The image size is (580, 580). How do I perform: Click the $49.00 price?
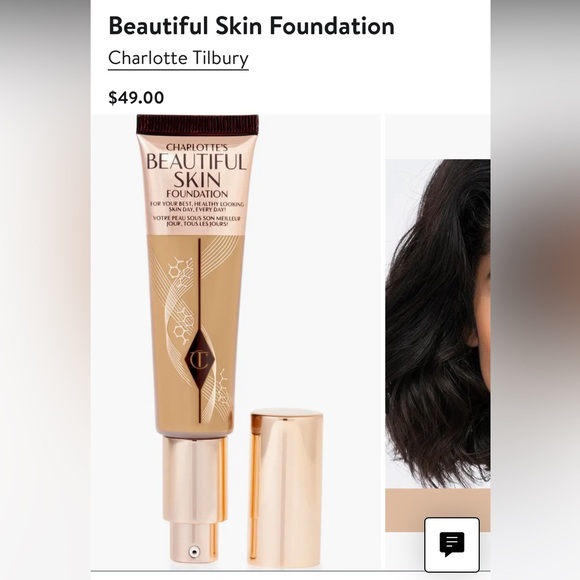[136, 98]
